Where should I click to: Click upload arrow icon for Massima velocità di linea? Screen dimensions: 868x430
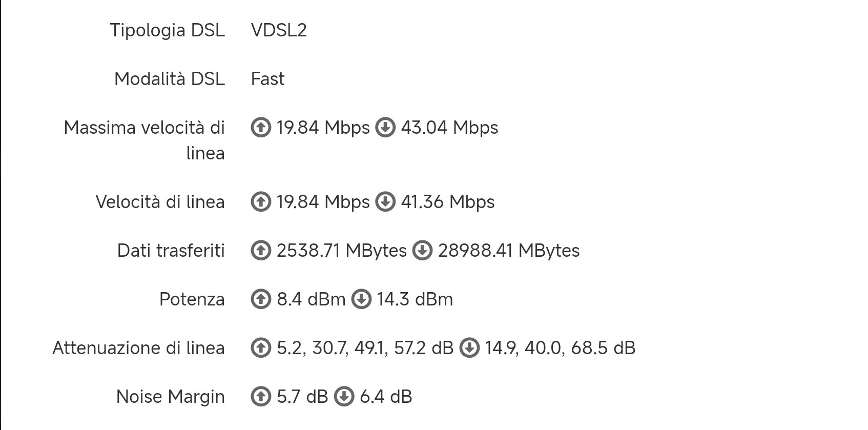click(261, 128)
